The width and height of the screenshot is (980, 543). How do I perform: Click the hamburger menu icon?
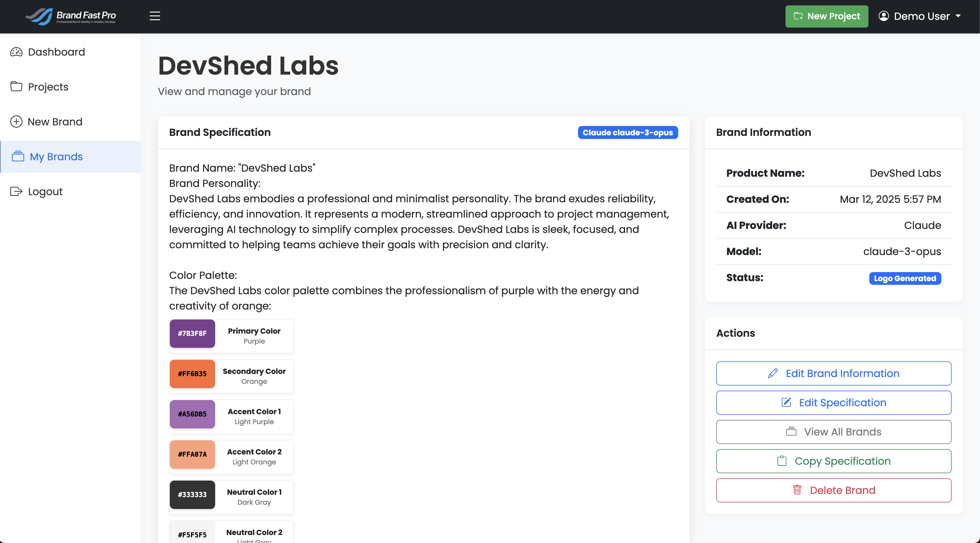click(x=154, y=16)
